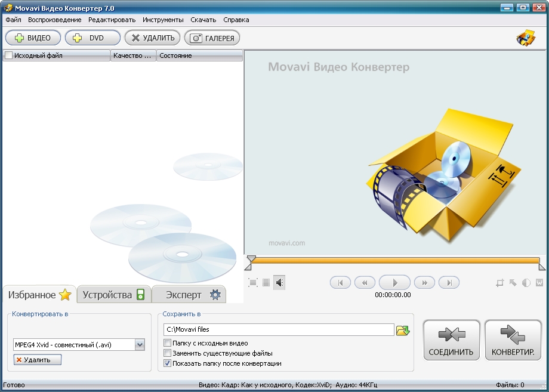The height and width of the screenshot is (392, 549).
Task: Uncheck "Показать папку после конвертации"
Action: (168, 363)
